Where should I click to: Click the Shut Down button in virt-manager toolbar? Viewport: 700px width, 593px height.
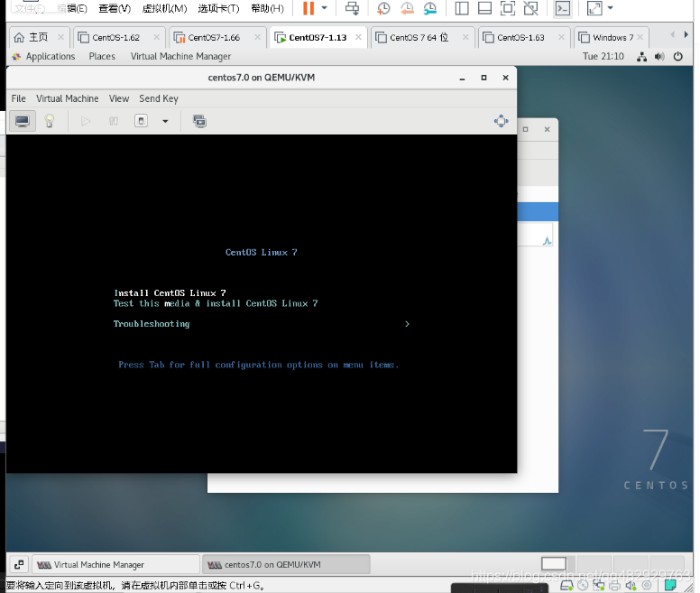[x=141, y=121]
